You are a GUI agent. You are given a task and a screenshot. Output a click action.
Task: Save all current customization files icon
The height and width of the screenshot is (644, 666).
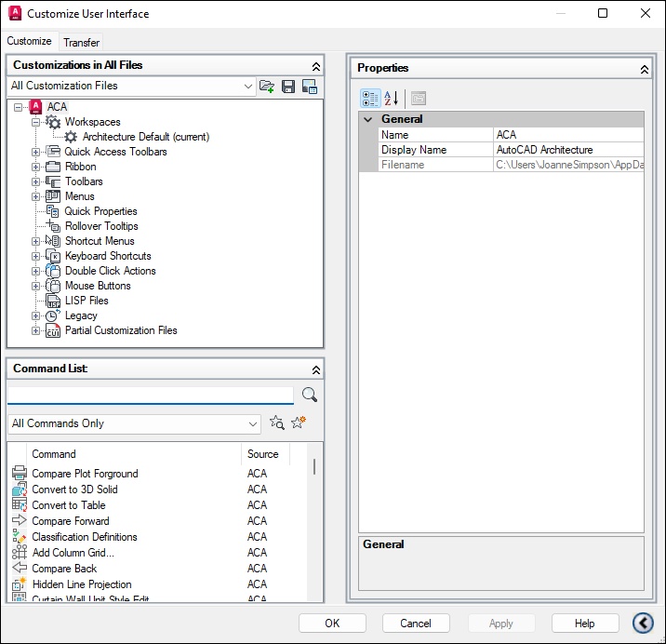[x=288, y=87]
